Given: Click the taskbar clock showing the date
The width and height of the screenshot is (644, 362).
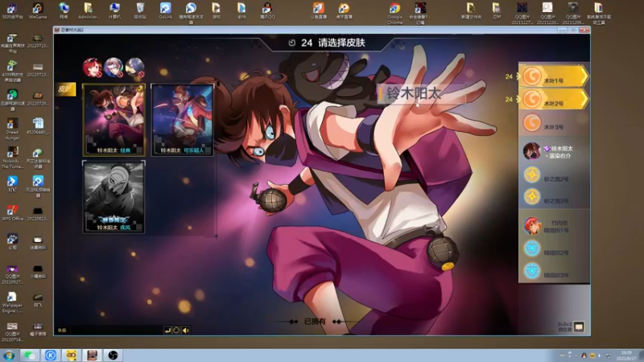Looking at the screenshot, I should pyautogui.click(x=626, y=356).
